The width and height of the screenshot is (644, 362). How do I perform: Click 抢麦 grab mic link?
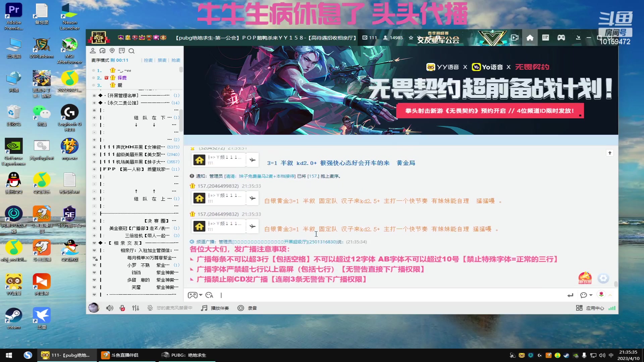[176, 60]
